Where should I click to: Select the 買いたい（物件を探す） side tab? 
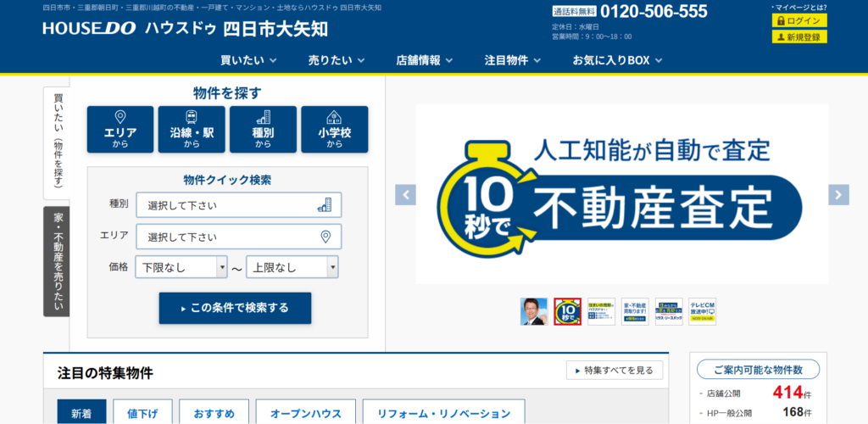tap(58, 142)
